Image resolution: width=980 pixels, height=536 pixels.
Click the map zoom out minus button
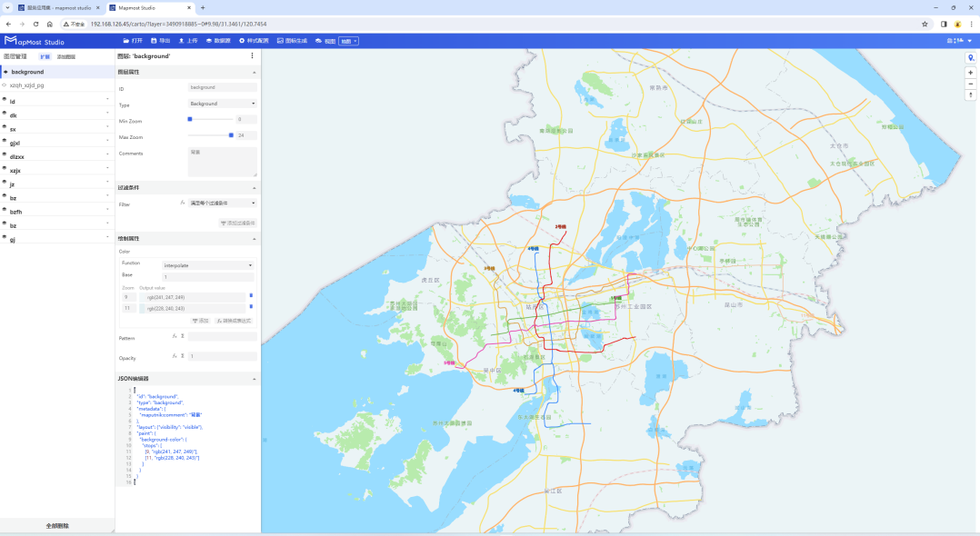pos(970,84)
